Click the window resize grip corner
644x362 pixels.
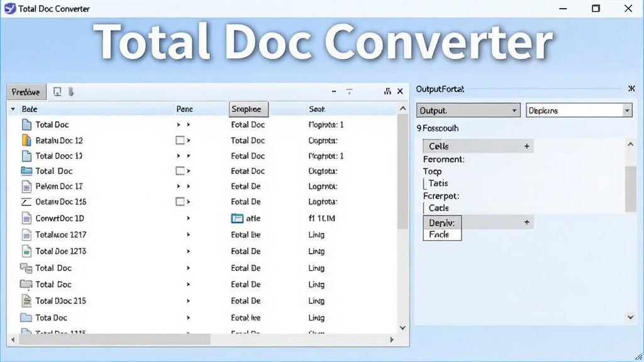tap(638, 356)
